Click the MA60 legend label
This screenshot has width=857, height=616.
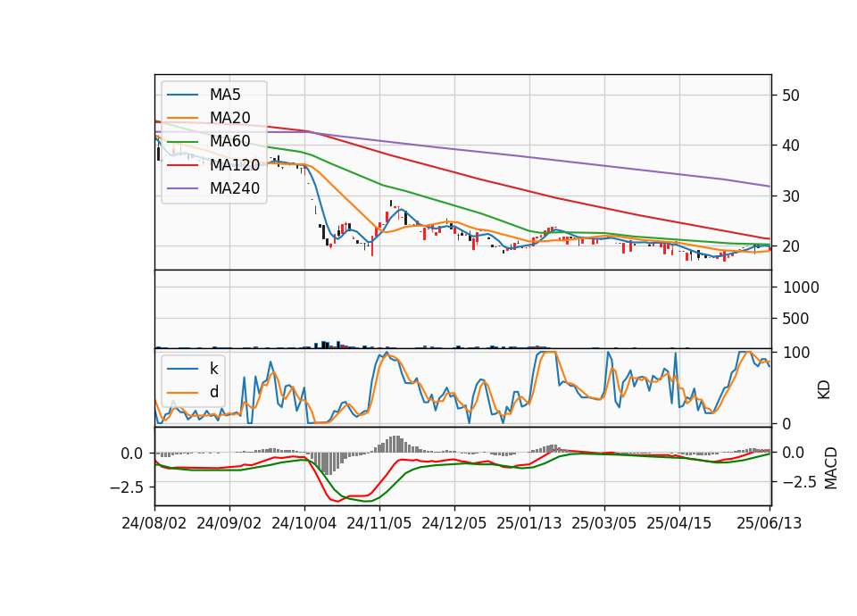(x=229, y=141)
